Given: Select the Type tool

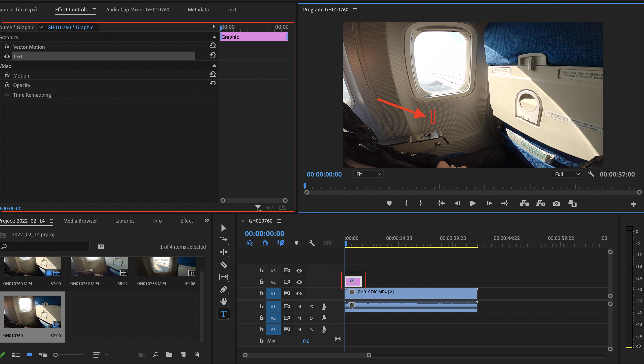Looking at the screenshot, I should [x=224, y=314].
